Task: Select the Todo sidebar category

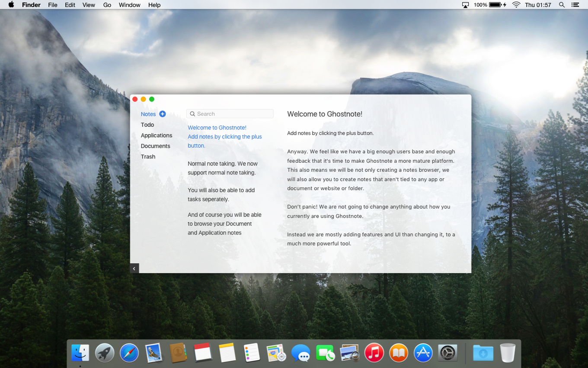Action: [x=147, y=125]
